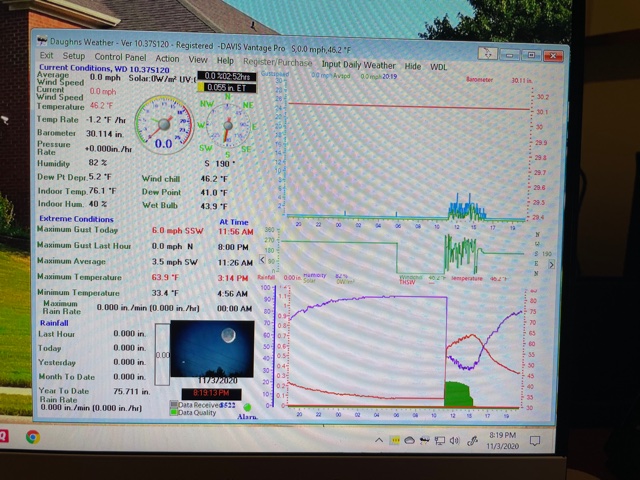The image size is (640, 480).
Task: Open the Action menu
Action: click(167, 59)
